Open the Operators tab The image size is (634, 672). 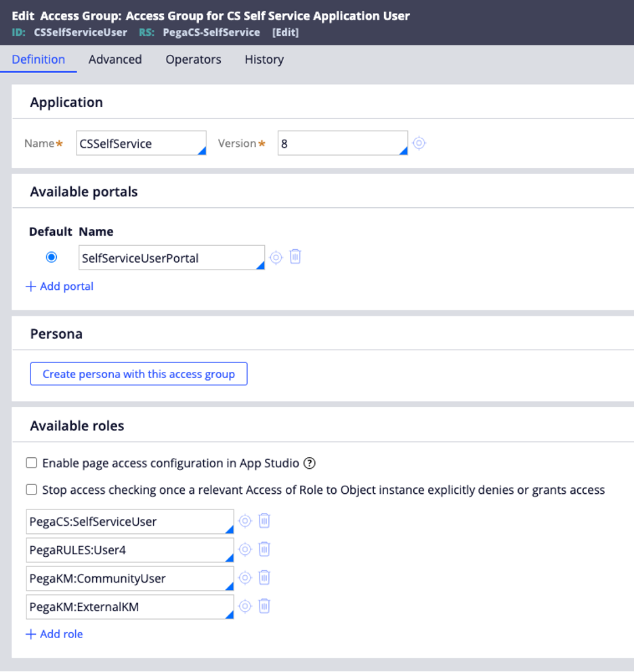tap(193, 59)
